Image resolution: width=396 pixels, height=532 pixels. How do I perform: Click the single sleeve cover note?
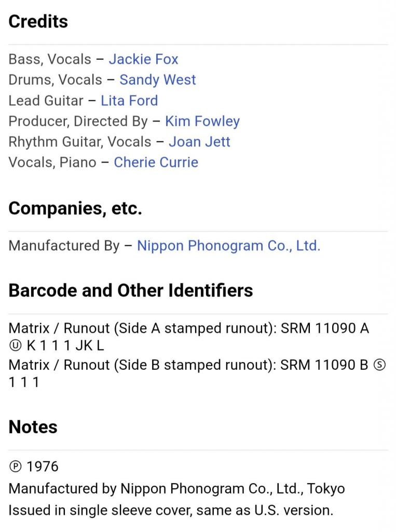[171, 510]
